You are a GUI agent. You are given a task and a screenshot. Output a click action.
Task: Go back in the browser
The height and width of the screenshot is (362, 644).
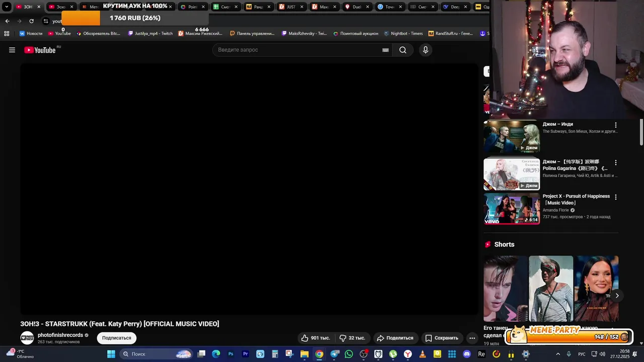7,21
